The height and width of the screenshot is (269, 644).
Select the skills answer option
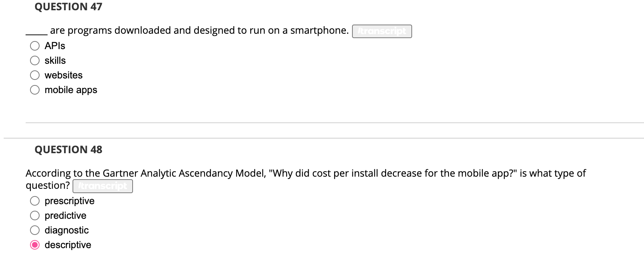point(35,60)
